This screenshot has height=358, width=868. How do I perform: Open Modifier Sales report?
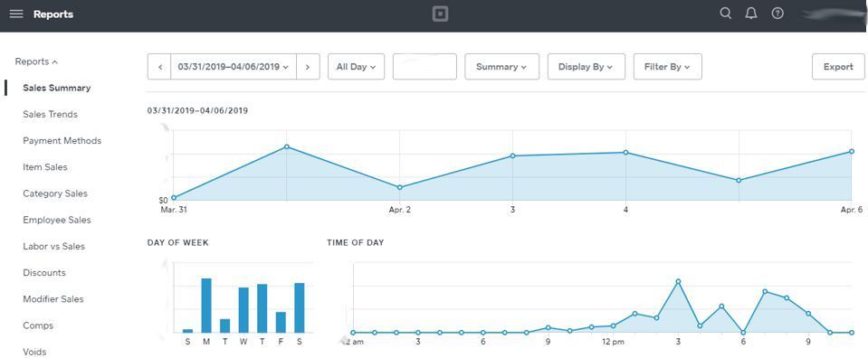coord(53,299)
